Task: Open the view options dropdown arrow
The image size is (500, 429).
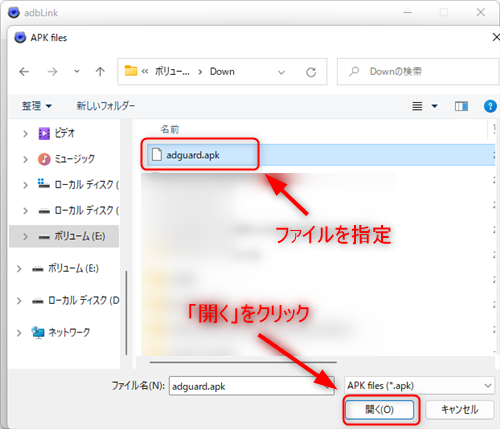Action: click(x=434, y=106)
